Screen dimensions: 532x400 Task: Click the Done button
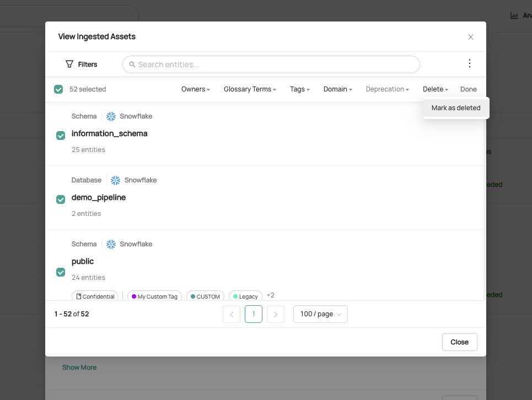coord(469,89)
